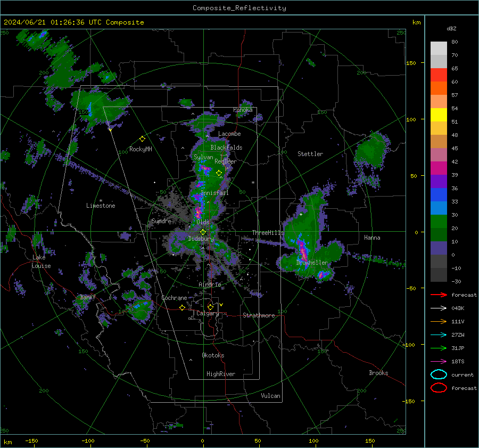This screenshot has height=448, width=479.
Task: Click the yellow diamond marker above Calgary
Action: pyautogui.click(x=210, y=307)
